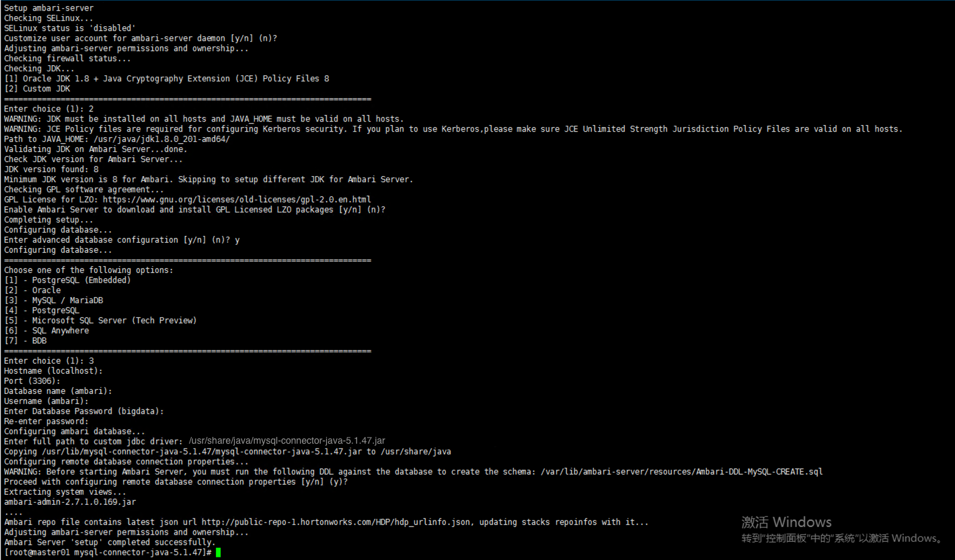955x560 pixels.
Task: Click the "Port (3306):" prompt line
Action: 32,381
